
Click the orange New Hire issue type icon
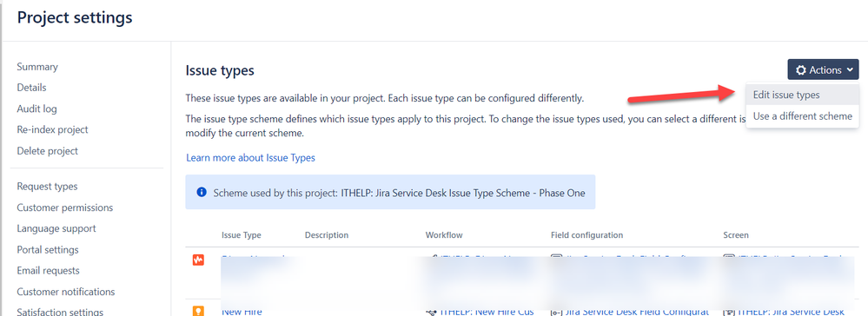click(x=199, y=312)
